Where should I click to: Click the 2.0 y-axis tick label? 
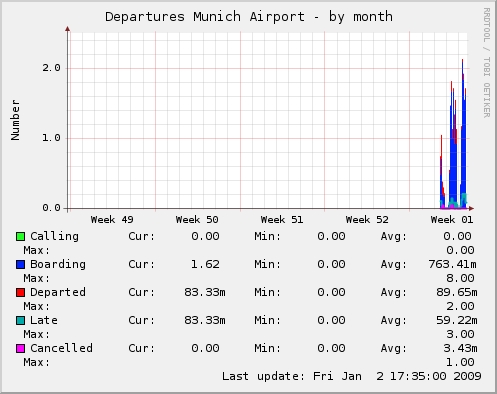51,68
